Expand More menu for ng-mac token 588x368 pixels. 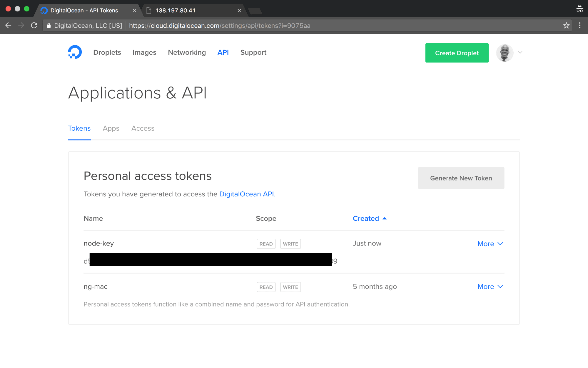[490, 286]
